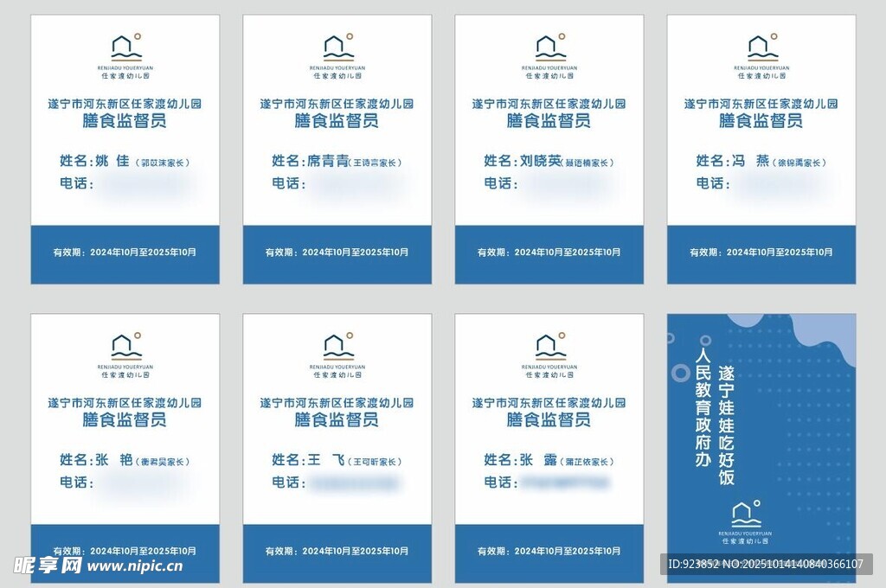Image resolution: width=886 pixels, height=588 pixels.
Task: Click the house logo on 席青青's card
Action: coord(337,47)
